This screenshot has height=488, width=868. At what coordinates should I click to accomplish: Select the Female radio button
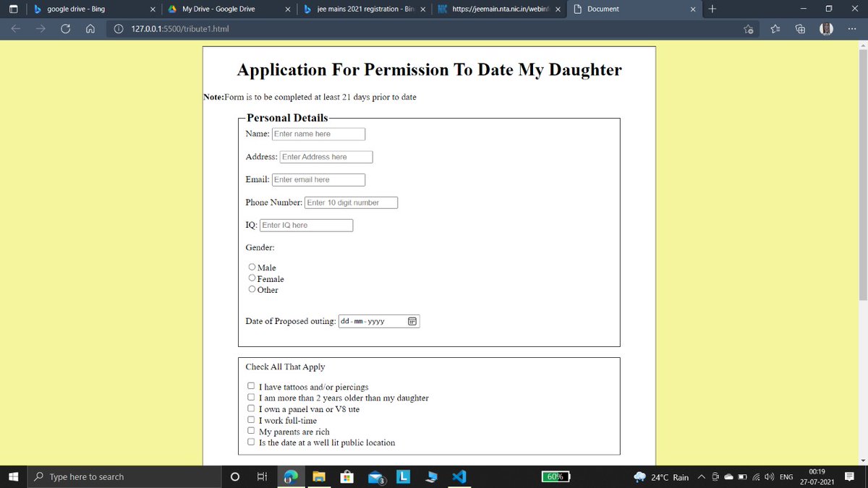[252, 278]
